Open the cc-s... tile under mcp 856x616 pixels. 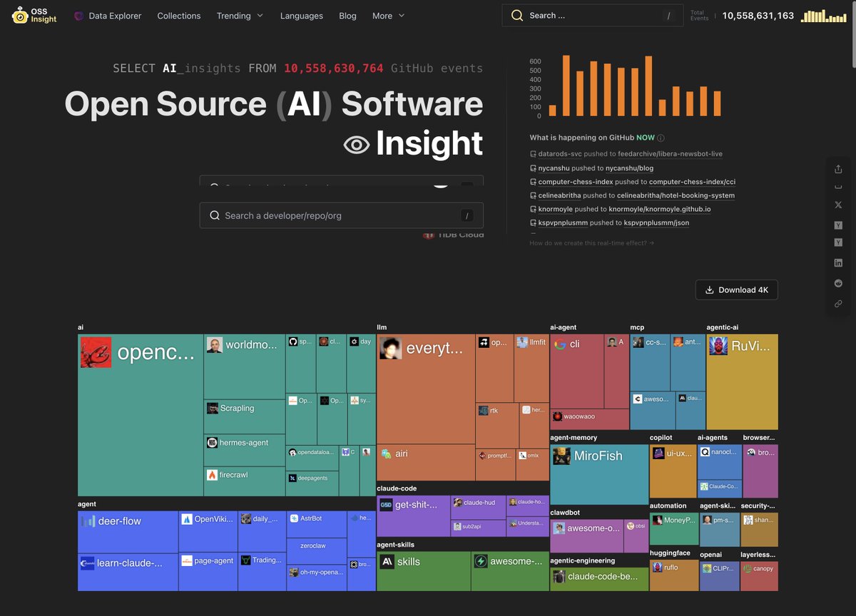[650, 362]
